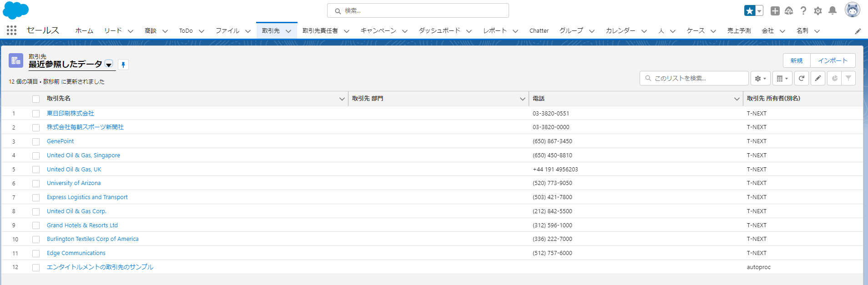868x285 pixels.
Task: Switch to ダッシュボード tab
Action: [439, 30]
